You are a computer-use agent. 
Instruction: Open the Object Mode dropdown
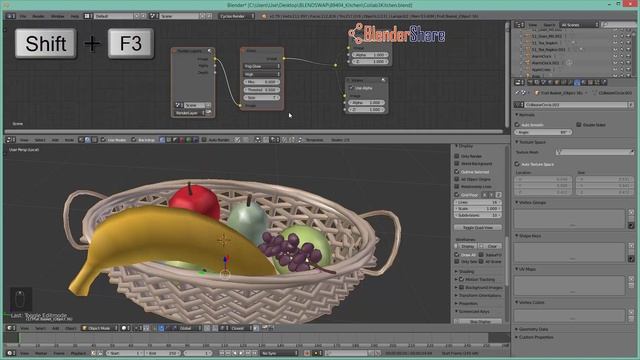tap(99, 328)
